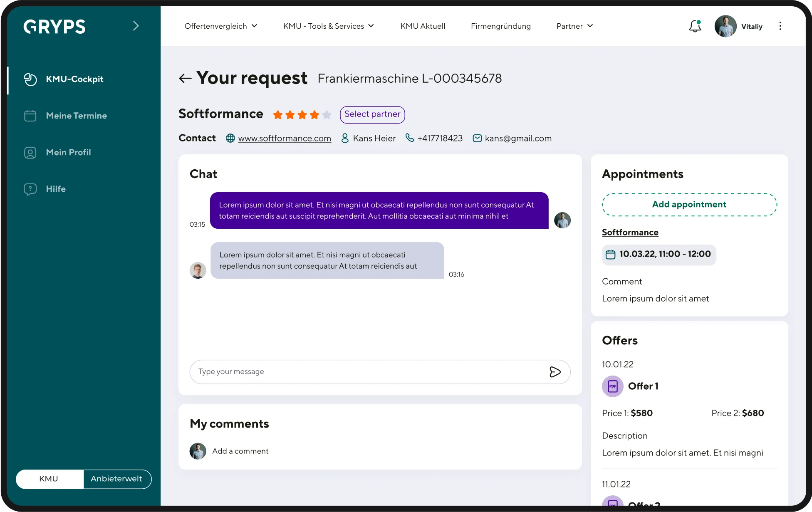Image resolution: width=812 pixels, height=512 pixels.
Task: Switch toggle to Anbieterwelt
Action: click(x=117, y=479)
